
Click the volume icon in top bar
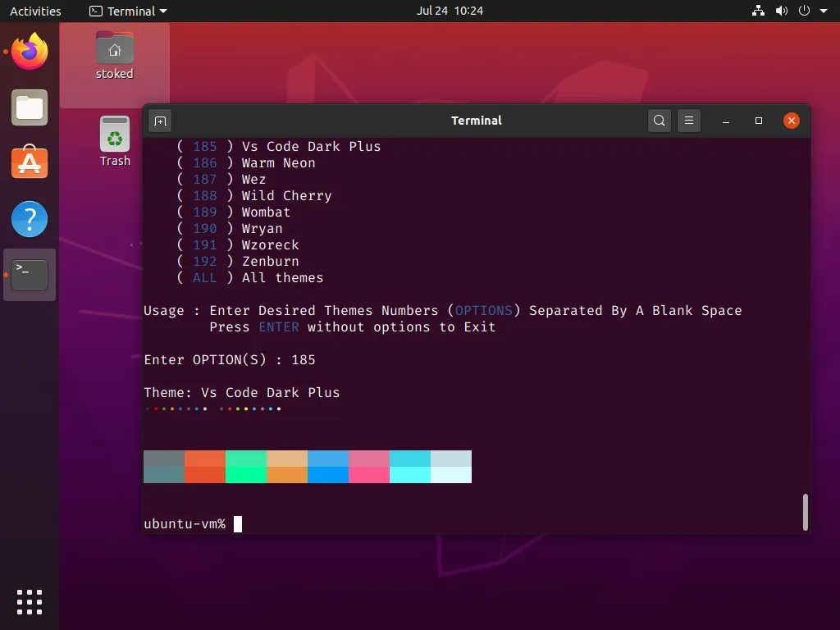(x=781, y=11)
